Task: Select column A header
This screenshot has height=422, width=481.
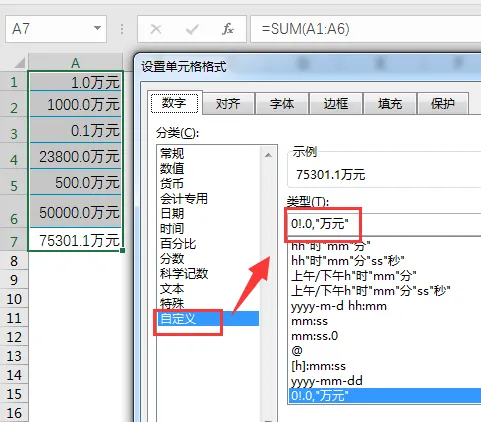Action: (76, 62)
